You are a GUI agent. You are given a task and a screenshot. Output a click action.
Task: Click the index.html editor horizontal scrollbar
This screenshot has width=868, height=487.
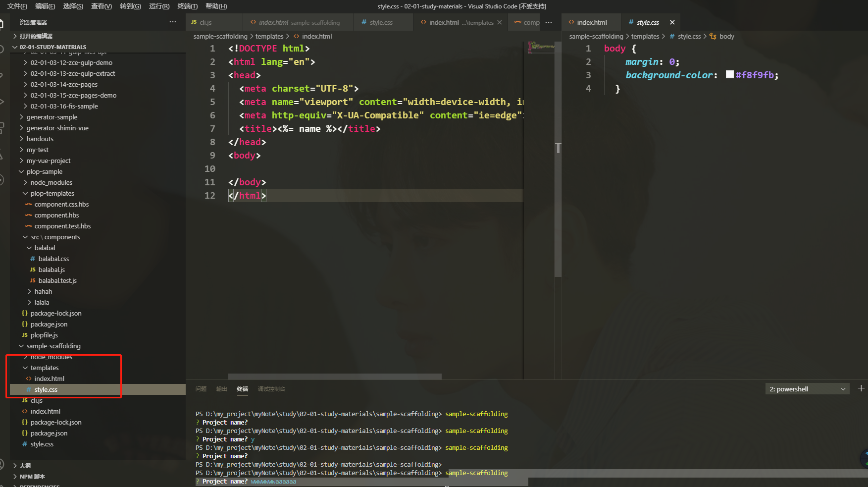click(335, 377)
